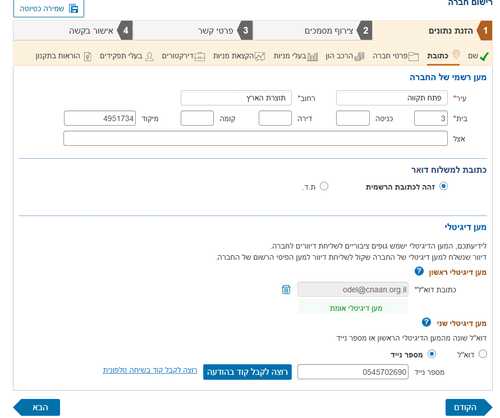The height and width of the screenshot is (418, 500).
Task: Click the person icon for בעלי תפקידים
Action: (x=149, y=56)
